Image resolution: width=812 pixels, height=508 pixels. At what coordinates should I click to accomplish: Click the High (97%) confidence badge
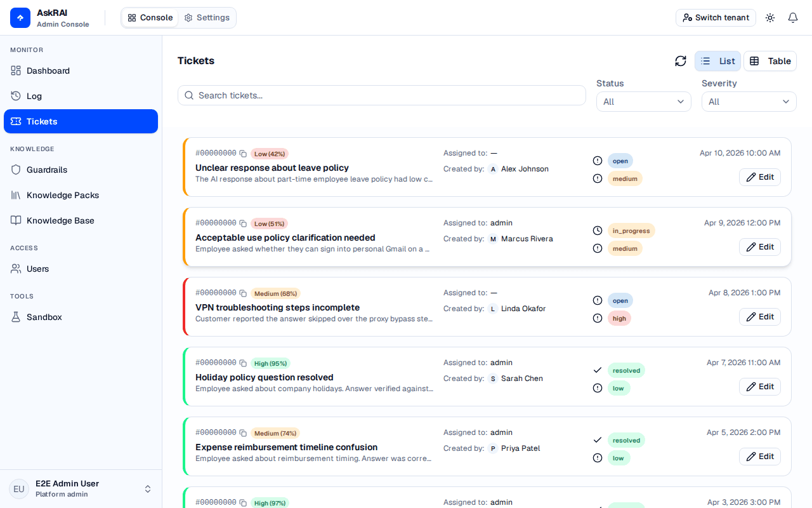[270, 503]
